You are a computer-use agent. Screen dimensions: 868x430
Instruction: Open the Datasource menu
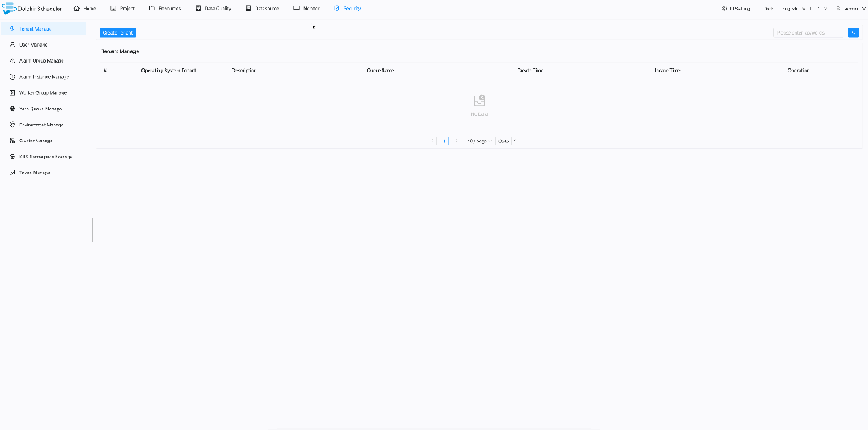point(262,9)
